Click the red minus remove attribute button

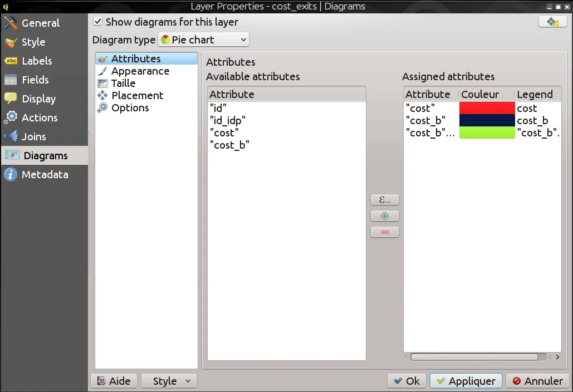(384, 232)
